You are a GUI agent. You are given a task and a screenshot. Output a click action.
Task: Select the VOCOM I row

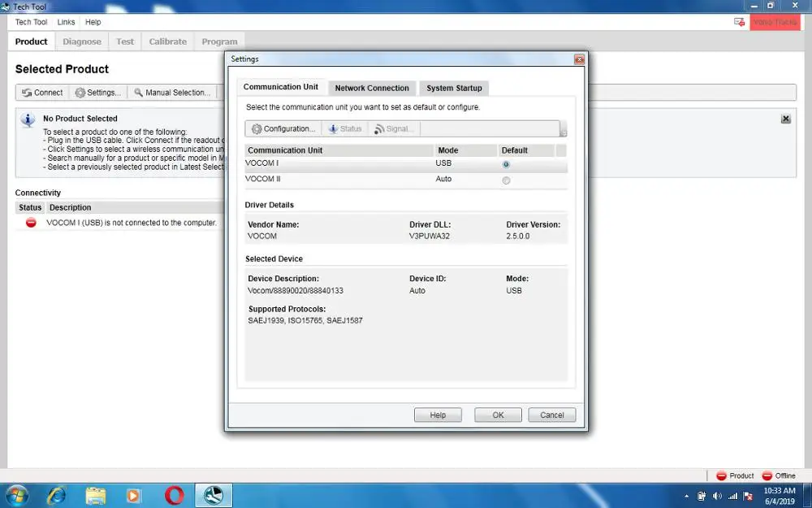pyautogui.click(x=406, y=164)
